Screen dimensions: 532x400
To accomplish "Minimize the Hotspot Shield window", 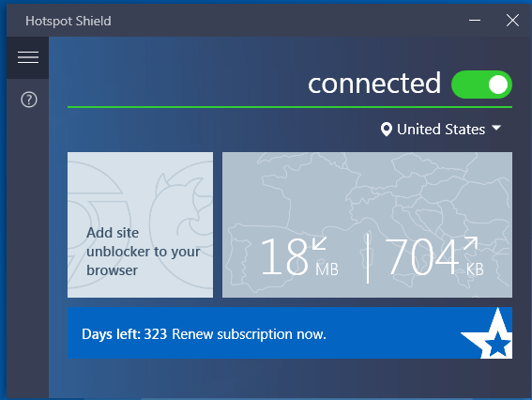I will [x=475, y=21].
